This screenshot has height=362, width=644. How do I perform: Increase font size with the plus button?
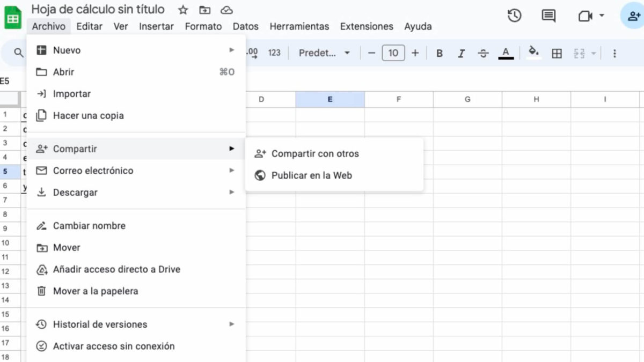pos(415,53)
